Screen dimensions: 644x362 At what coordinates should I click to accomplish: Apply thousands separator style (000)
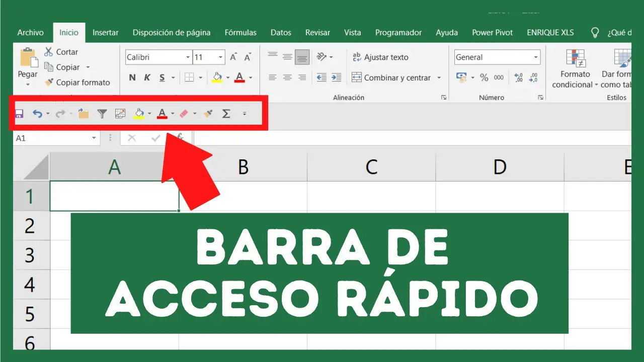point(499,77)
